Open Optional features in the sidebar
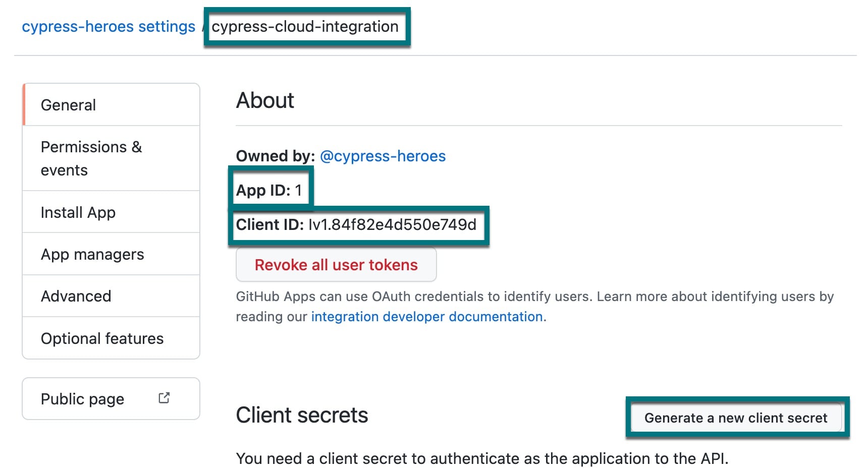 pos(102,338)
